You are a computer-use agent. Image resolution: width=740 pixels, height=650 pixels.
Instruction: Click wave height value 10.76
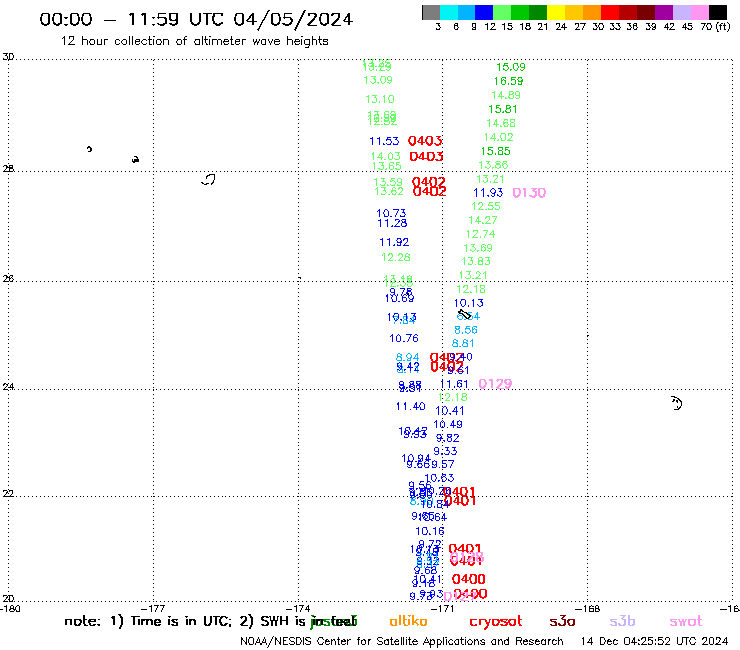pos(404,338)
